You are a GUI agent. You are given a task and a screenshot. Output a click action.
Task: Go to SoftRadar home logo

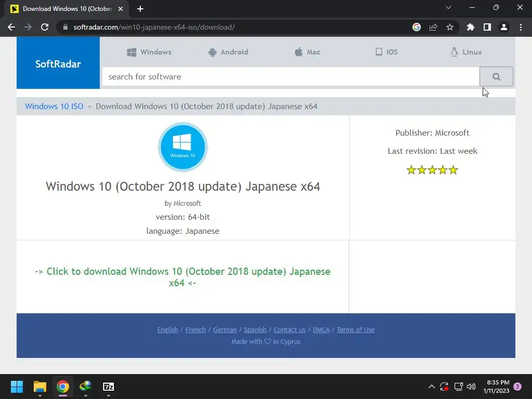(x=58, y=63)
